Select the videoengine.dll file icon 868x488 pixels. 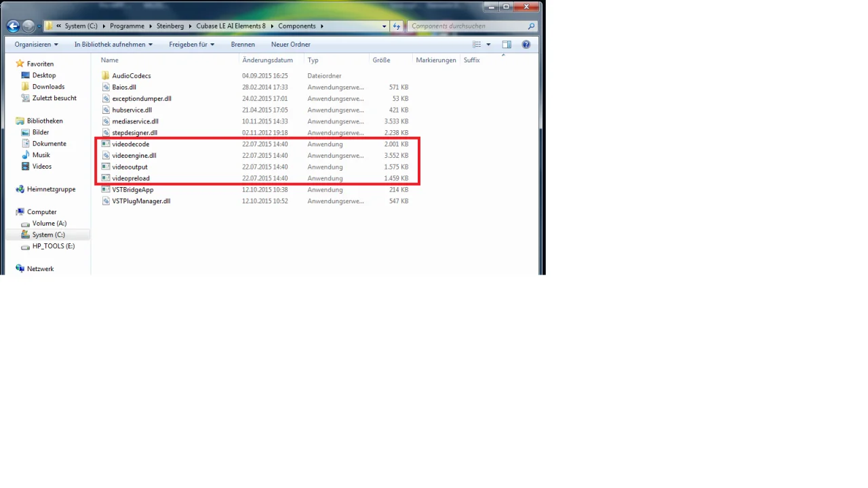pos(105,156)
